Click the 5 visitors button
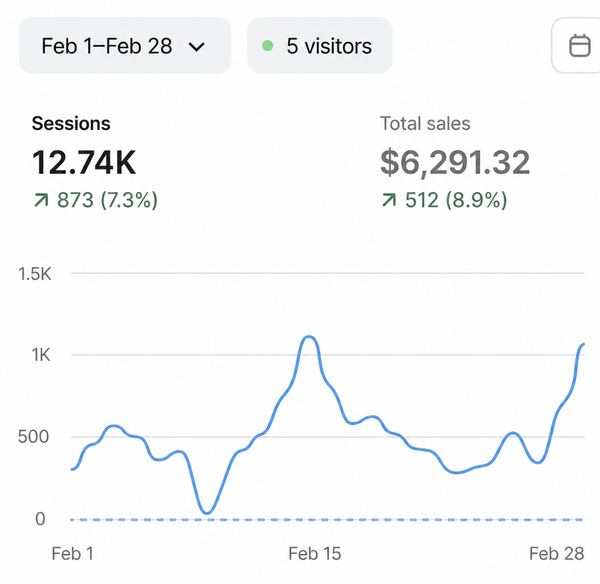 click(x=319, y=46)
